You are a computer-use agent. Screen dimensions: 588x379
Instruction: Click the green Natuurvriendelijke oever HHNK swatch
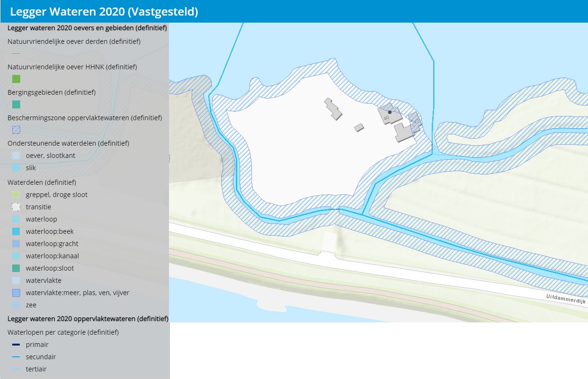tap(16, 79)
